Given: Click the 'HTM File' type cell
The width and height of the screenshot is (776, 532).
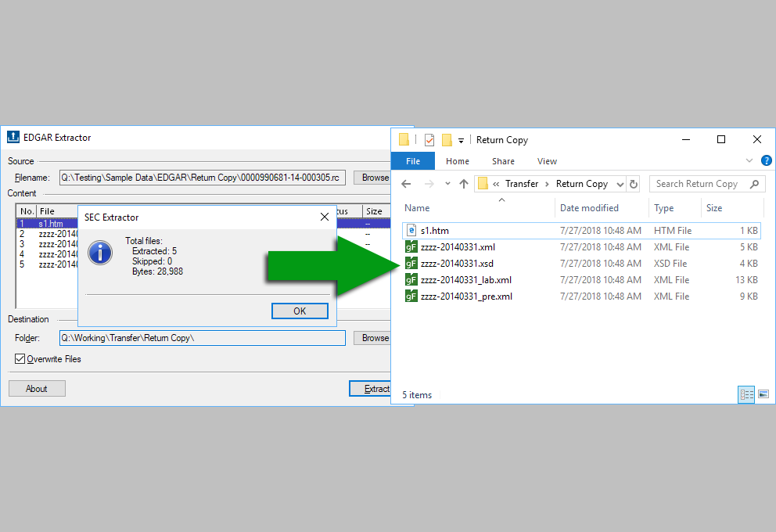Looking at the screenshot, I should point(673,231).
